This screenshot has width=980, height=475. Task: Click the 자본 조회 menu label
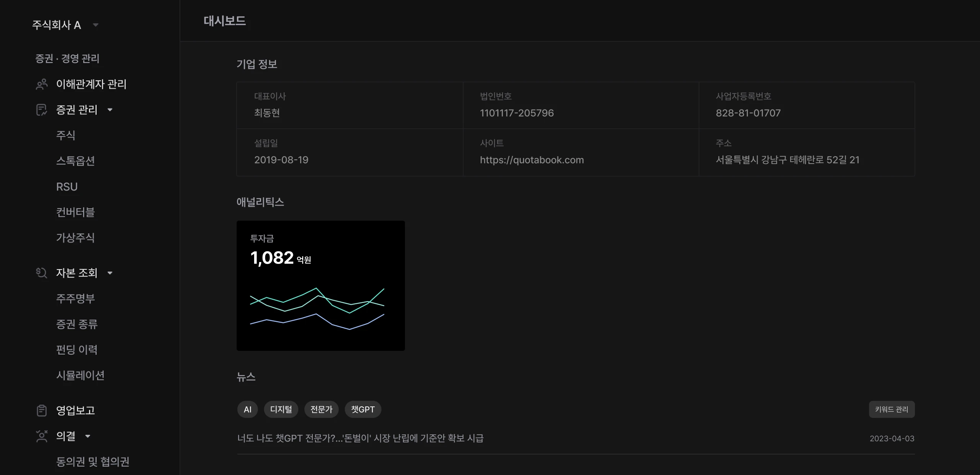coord(77,273)
